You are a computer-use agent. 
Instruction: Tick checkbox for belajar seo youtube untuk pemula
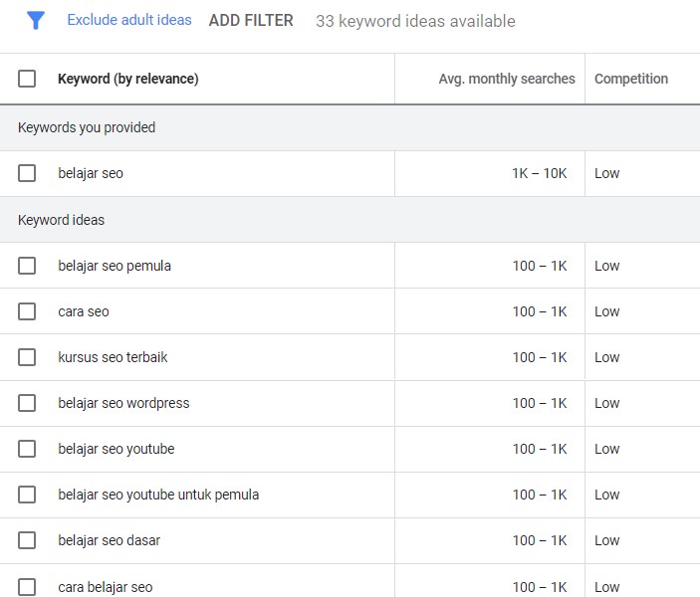tap(27, 495)
